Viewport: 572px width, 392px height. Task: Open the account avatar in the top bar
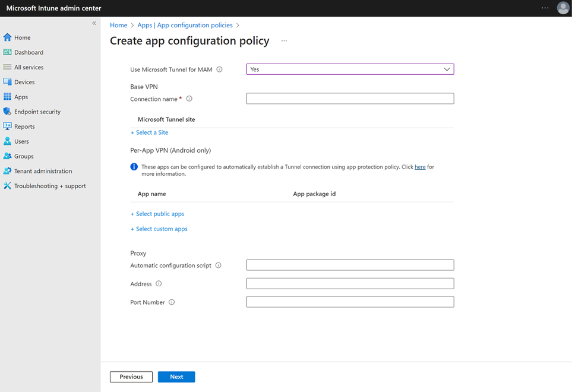coord(562,8)
